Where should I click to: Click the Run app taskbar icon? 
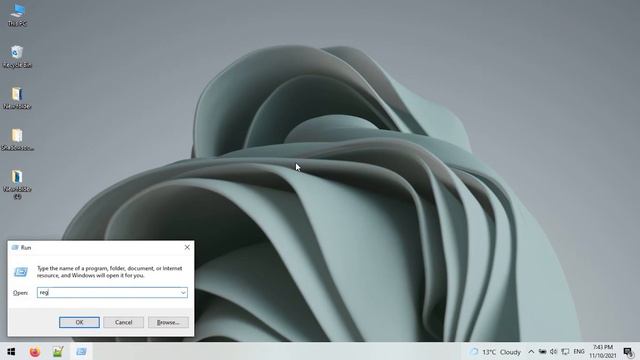[x=81, y=351]
